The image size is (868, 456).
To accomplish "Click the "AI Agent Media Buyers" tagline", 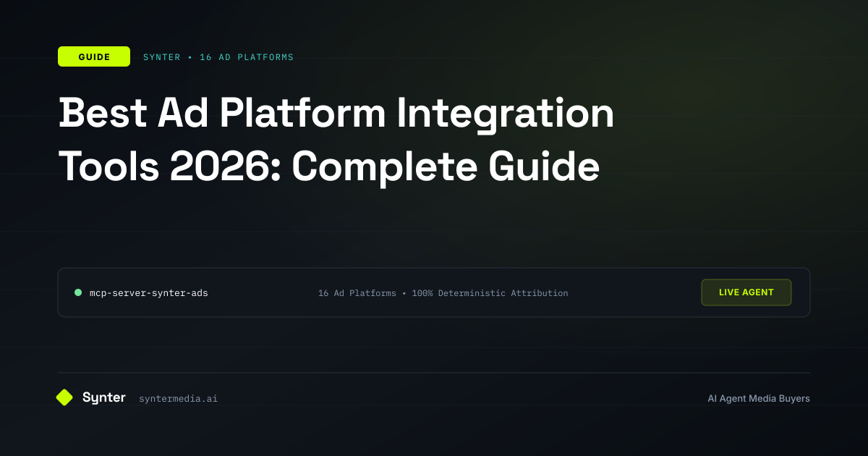I will 759,398.
